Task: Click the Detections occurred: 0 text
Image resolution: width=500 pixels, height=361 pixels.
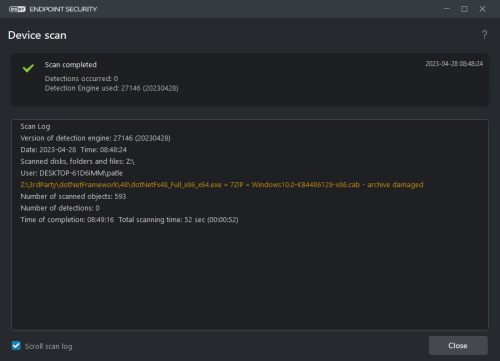Action: (x=81, y=78)
